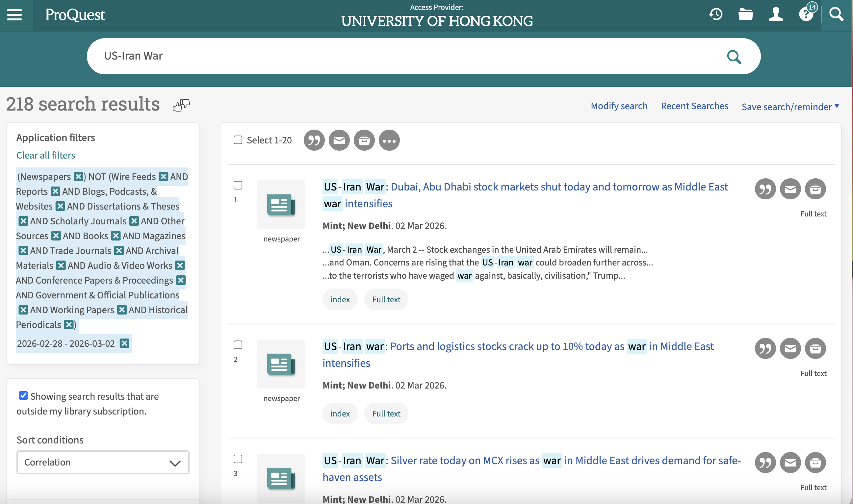853x504 pixels.
Task: Cite the Ports and logistics stocks article
Action: click(765, 348)
